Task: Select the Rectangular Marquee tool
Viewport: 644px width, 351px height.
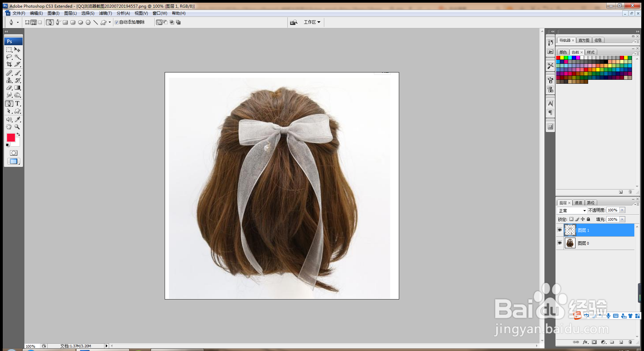Action: [9, 50]
